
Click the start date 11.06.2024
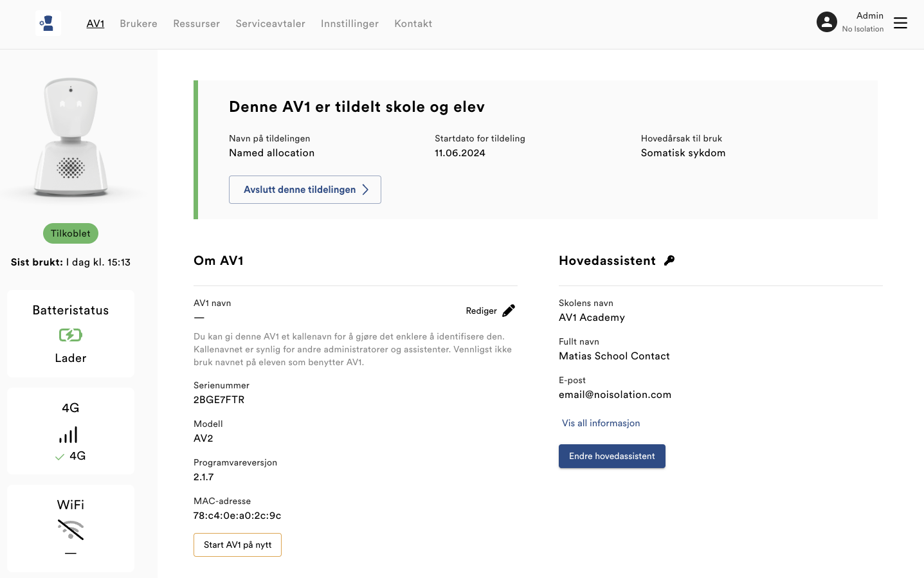[460, 152]
